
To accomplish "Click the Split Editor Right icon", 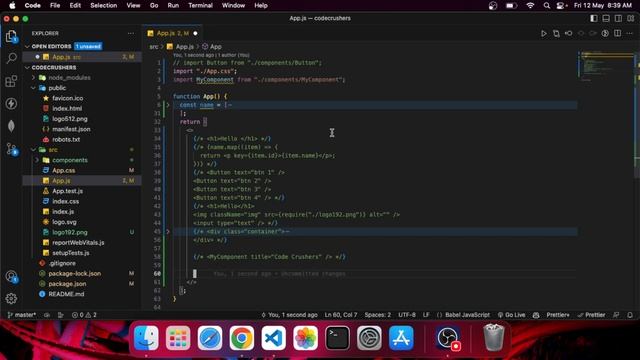I will click(618, 33).
